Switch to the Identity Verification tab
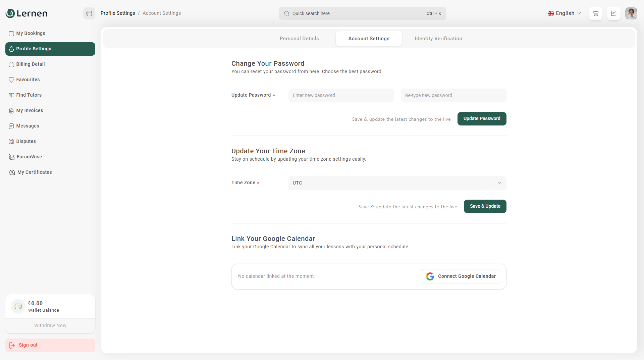 click(438, 39)
